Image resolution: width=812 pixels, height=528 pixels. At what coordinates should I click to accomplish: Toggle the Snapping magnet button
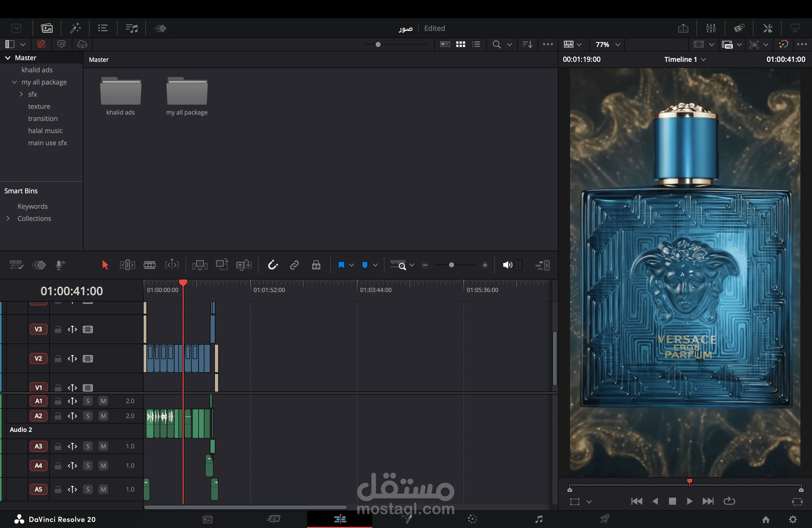click(x=273, y=265)
